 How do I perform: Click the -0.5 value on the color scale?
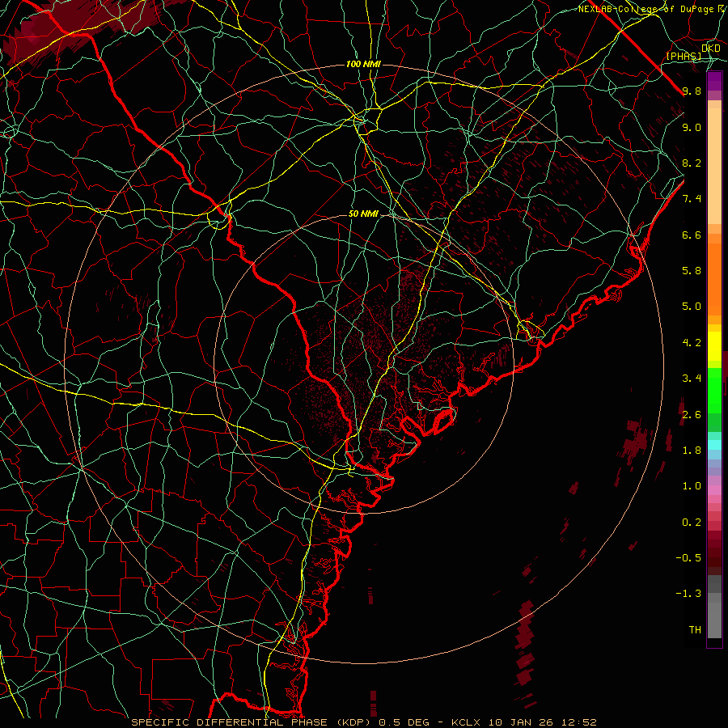[x=688, y=558]
